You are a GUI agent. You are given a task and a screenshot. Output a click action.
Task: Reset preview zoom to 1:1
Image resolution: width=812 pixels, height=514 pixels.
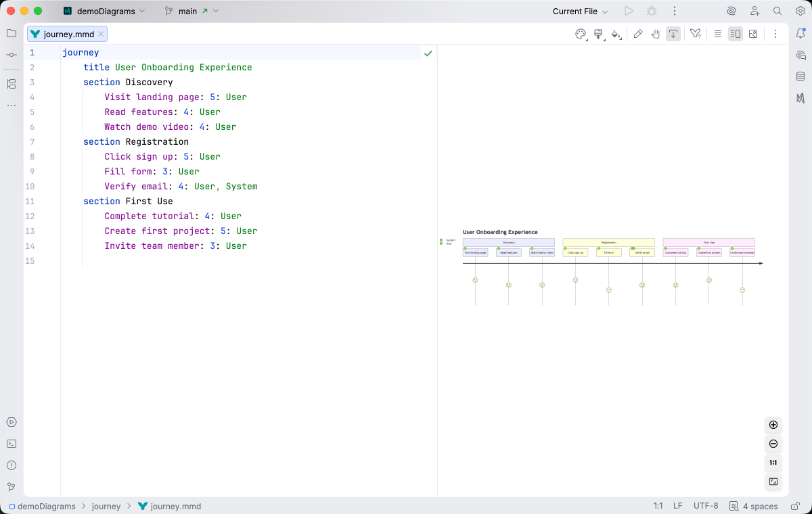point(773,463)
